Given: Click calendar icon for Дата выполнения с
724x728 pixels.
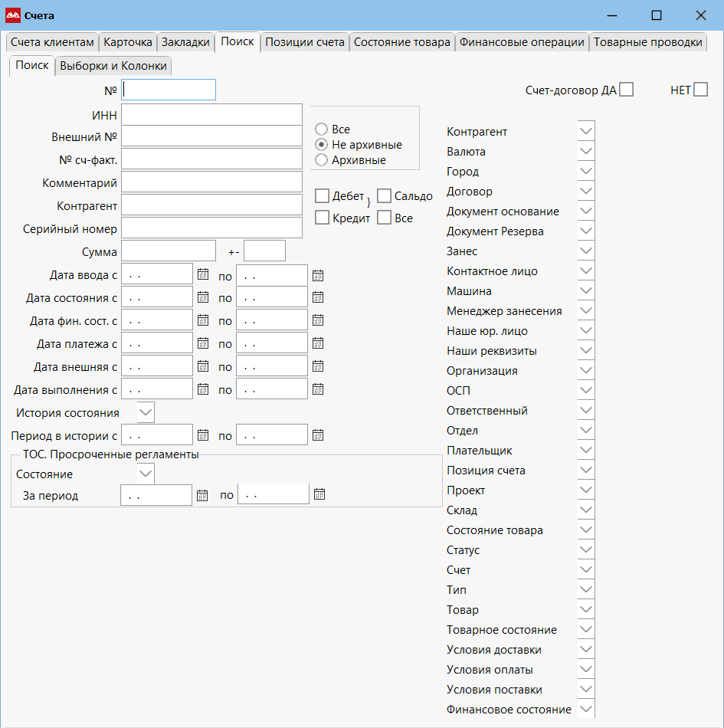Looking at the screenshot, I should tap(203, 389).
